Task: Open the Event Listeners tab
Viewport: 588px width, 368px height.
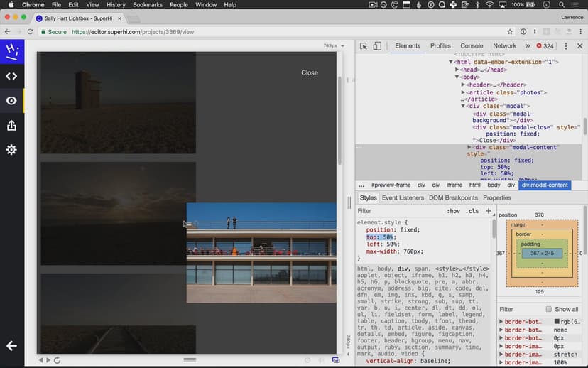Action: click(x=402, y=198)
